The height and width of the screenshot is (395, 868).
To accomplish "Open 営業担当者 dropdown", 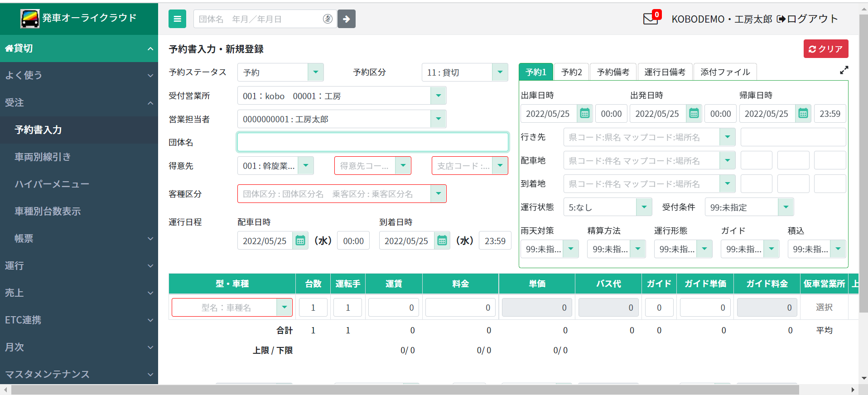I will 438,119.
